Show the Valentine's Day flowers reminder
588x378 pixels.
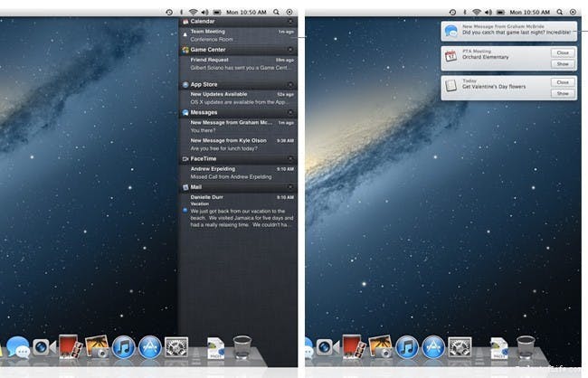[x=563, y=93]
